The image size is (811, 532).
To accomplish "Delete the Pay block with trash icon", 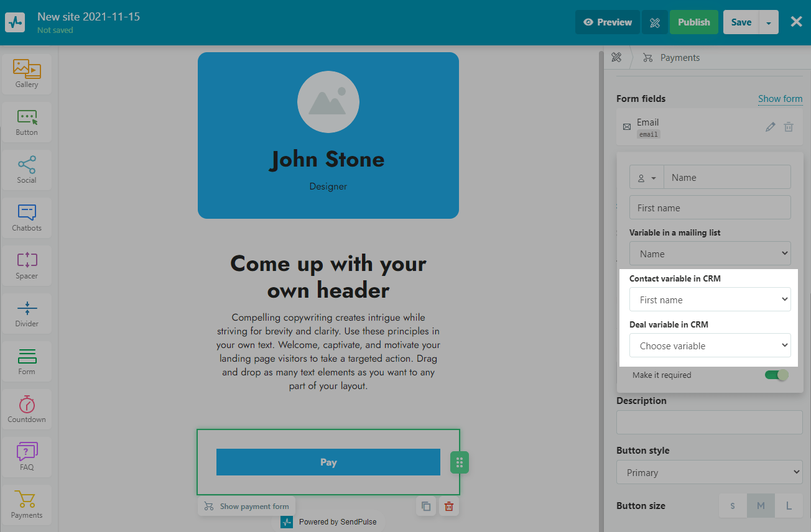I will coord(448,506).
